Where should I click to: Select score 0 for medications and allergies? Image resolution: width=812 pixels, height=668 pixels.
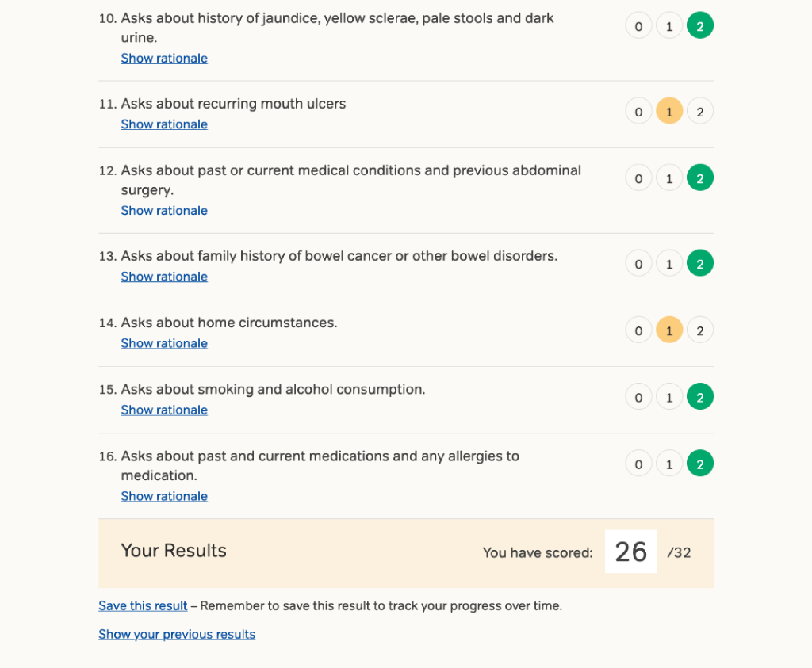click(638, 464)
